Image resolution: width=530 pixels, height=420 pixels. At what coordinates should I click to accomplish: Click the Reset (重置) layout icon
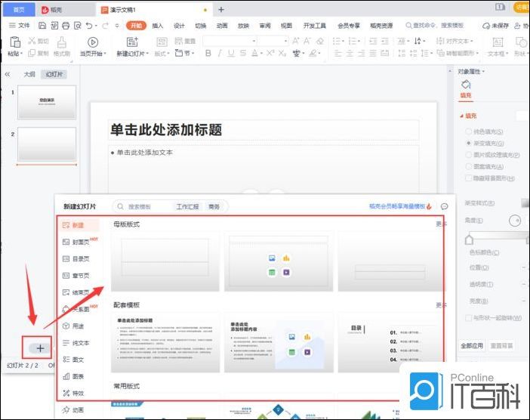coord(178,41)
